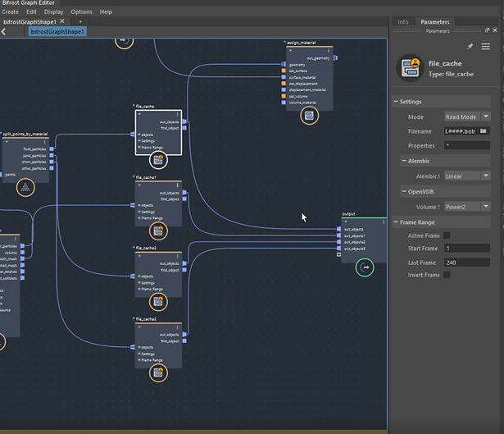Close the Parameters panel with X
Image resolution: width=504 pixels, height=434 pixels.
(x=495, y=30)
